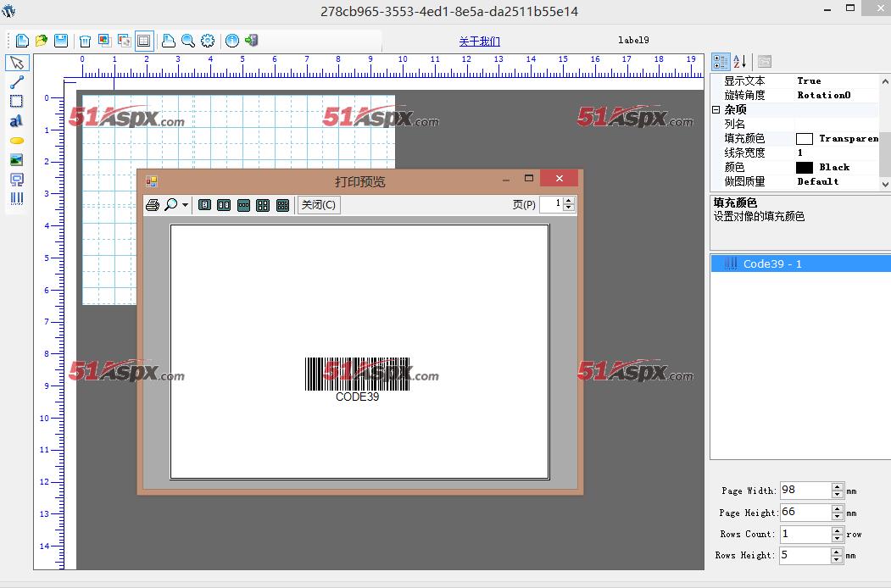Screen dimensions: 891x588
Task: Open property pages icon in property grid
Action: pos(765,61)
